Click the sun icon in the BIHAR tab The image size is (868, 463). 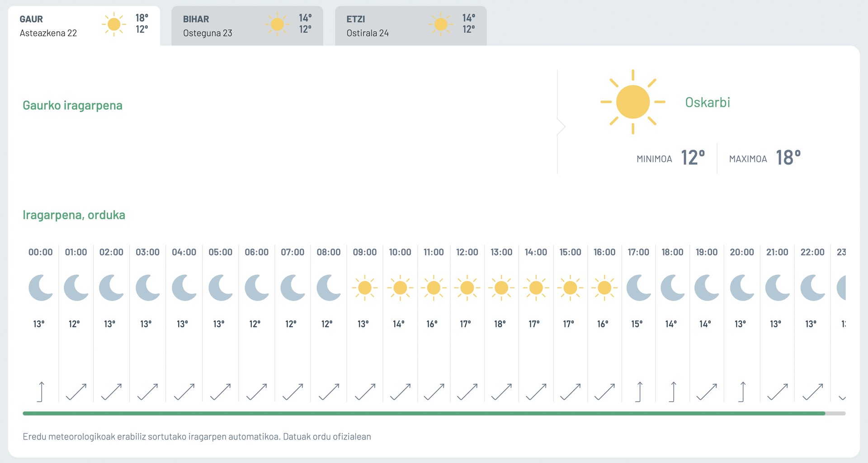[277, 24]
